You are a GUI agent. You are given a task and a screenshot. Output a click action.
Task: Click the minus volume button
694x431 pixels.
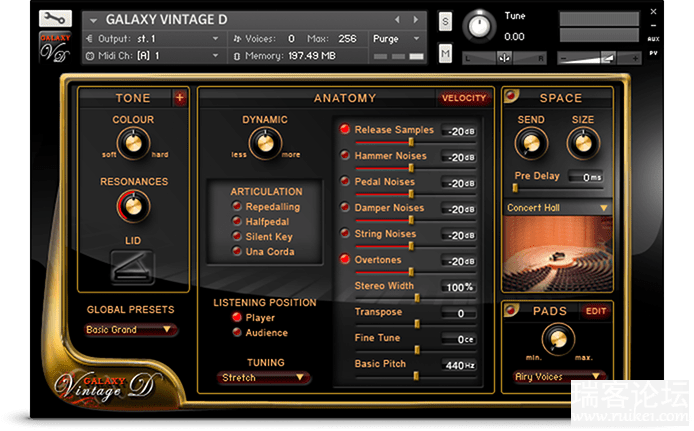point(563,58)
